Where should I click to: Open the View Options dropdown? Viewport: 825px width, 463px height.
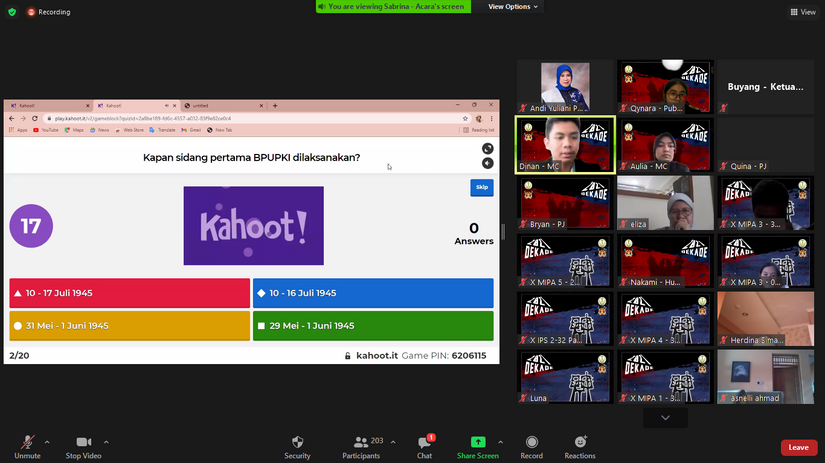pyautogui.click(x=512, y=6)
